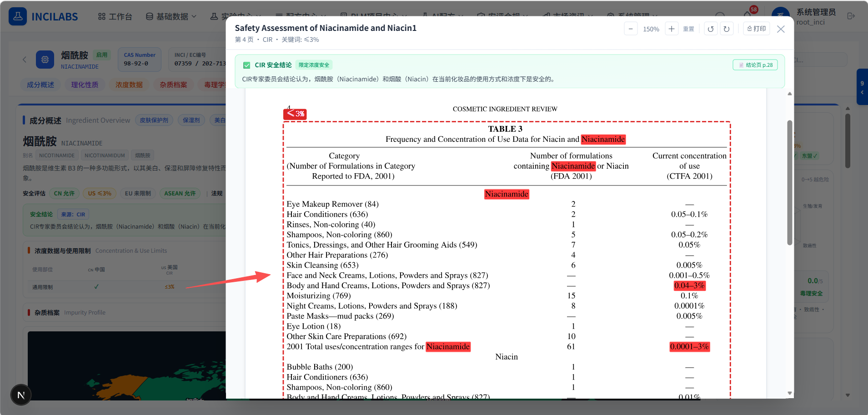
Task: Go back using the left chevron by 烟酰胺
Action: point(25,60)
